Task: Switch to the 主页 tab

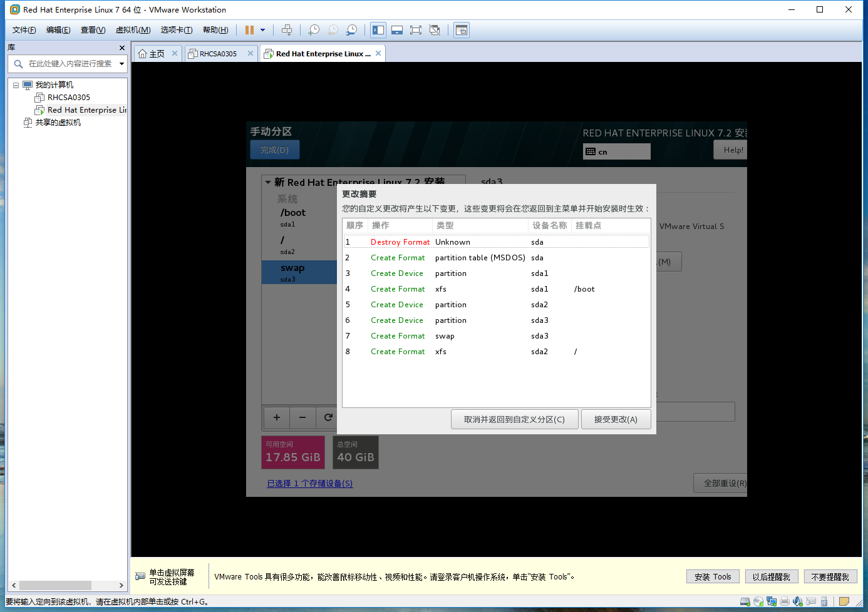Action: (152, 54)
